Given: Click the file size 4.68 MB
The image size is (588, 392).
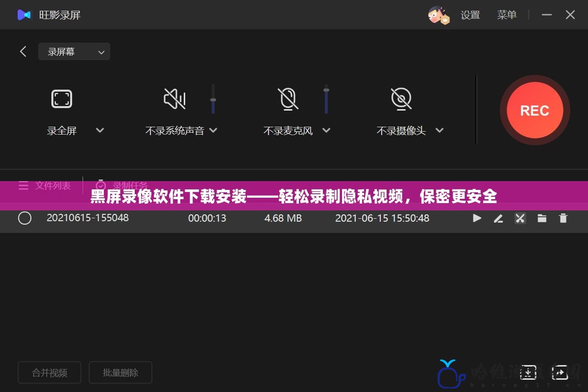Looking at the screenshot, I should (x=283, y=218).
